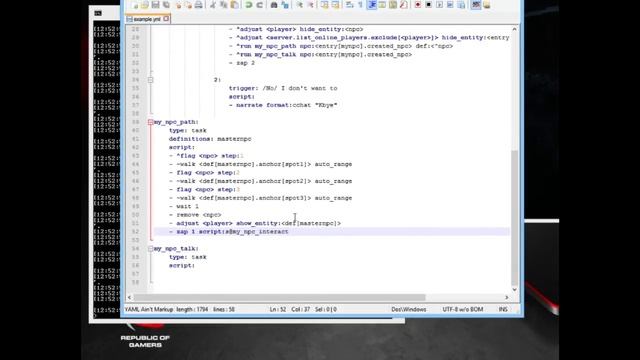Toggle synchronized horizontal scrolling icon
The image size is (640, 360).
click(336, 5)
